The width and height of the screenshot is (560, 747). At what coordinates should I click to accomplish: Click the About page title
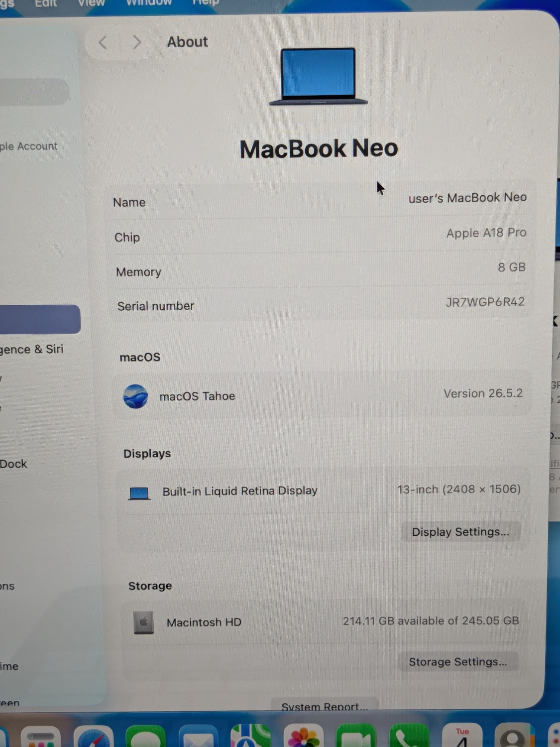(187, 42)
